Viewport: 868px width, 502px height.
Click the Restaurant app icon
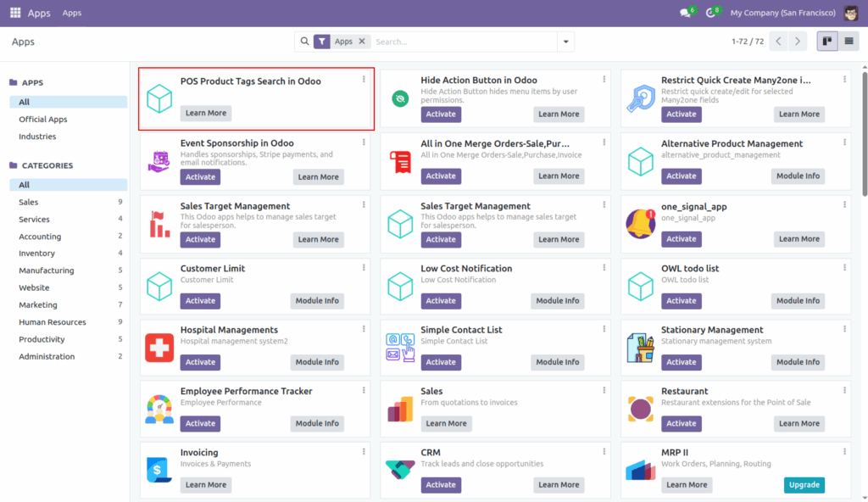click(640, 408)
